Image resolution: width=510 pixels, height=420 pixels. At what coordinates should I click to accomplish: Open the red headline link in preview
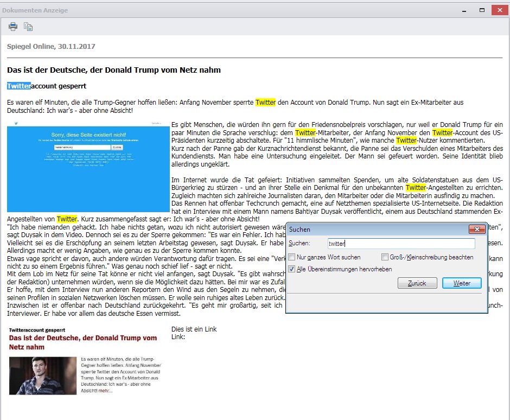(x=82, y=342)
